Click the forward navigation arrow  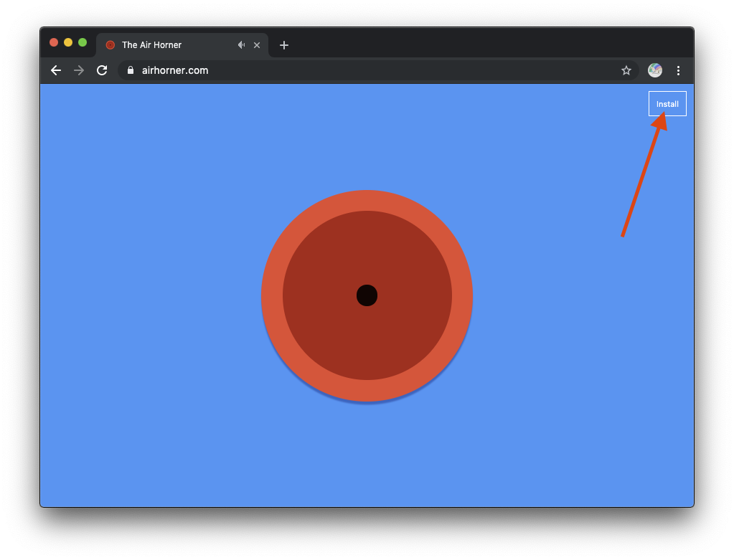[x=79, y=70]
